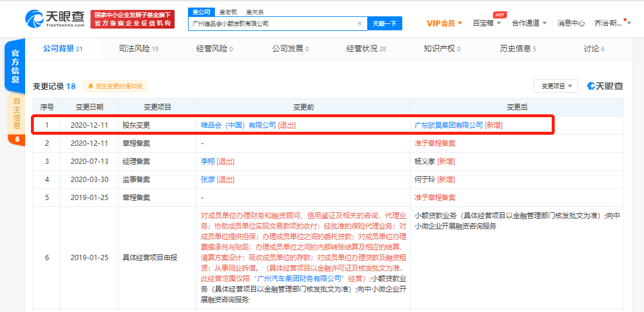Go to 消息中心
This screenshot has height=312, width=644.
(570, 23)
